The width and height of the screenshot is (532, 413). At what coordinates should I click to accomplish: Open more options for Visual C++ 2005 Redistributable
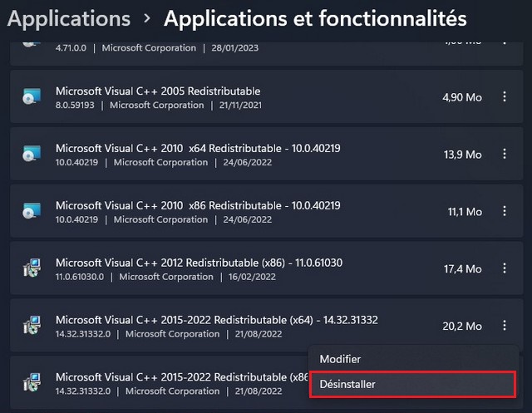[505, 96]
